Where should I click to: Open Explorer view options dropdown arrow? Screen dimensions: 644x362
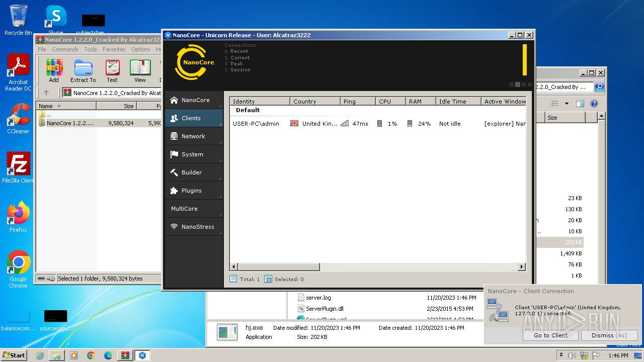(x=567, y=104)
